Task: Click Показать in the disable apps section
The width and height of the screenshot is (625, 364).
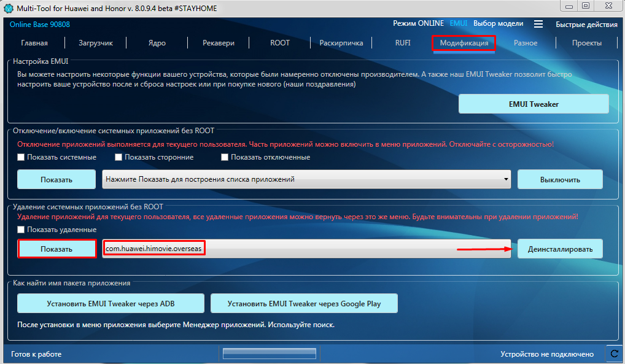Action: [56, 179]
